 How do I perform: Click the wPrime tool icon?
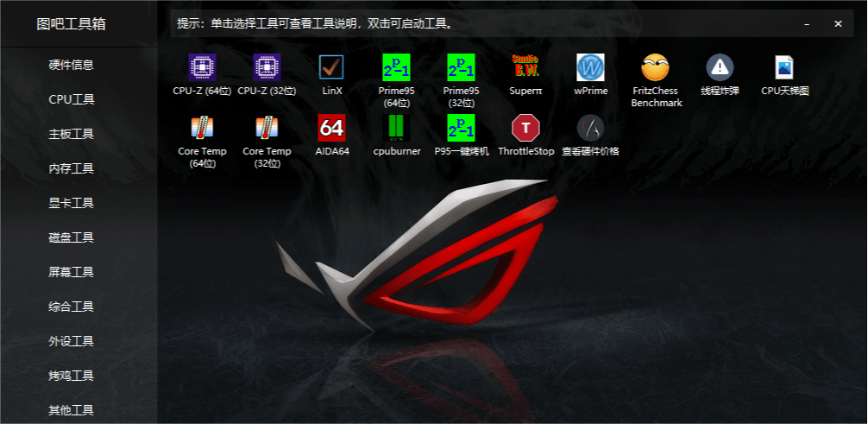point(590,67)
